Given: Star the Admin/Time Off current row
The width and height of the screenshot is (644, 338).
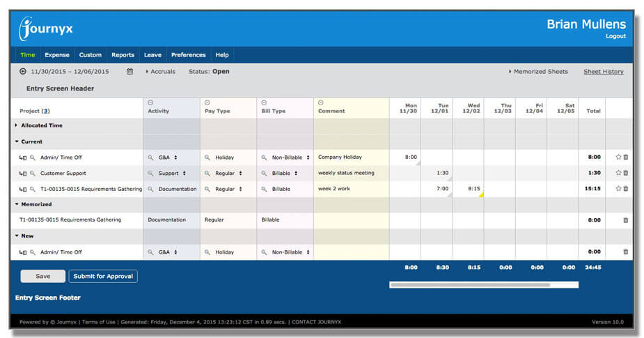Looking at the screenshot, I should (x=618, y=157).
